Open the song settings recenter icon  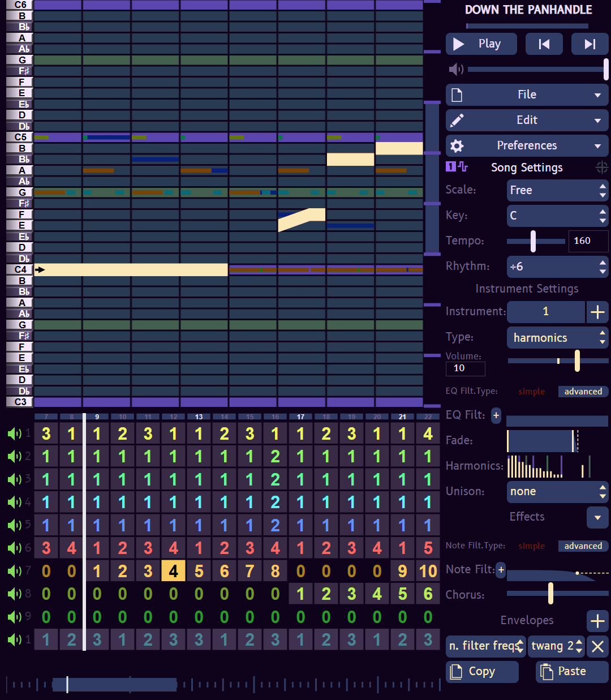point(602,168)
